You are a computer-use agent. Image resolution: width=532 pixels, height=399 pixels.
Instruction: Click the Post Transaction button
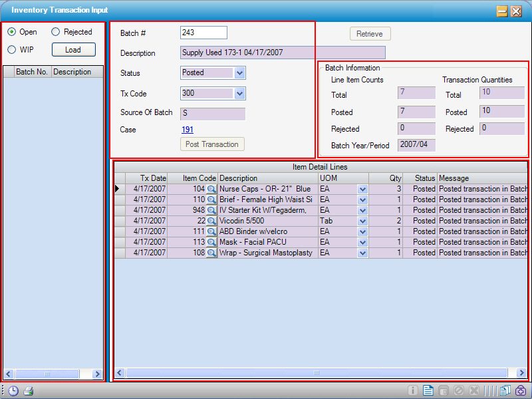pos(211,144)
